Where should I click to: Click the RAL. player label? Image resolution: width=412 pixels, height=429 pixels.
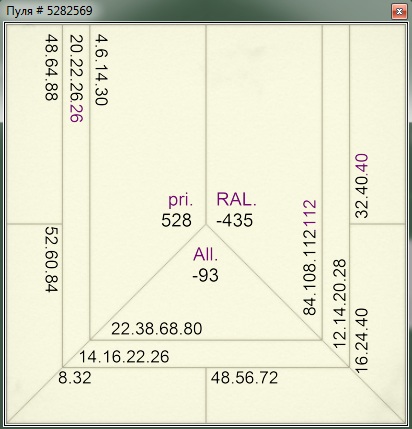pos(237,199)
